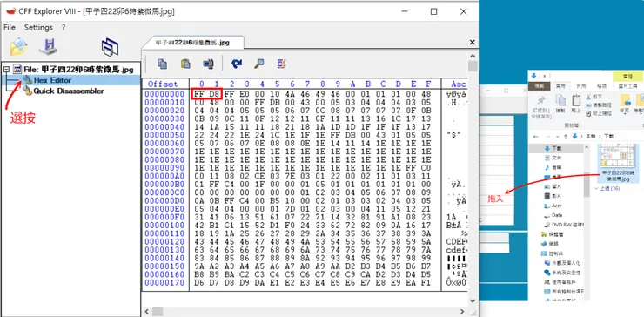
Task: Open 圖片 in Explorer navigation pane
Action: click(556, 186)
